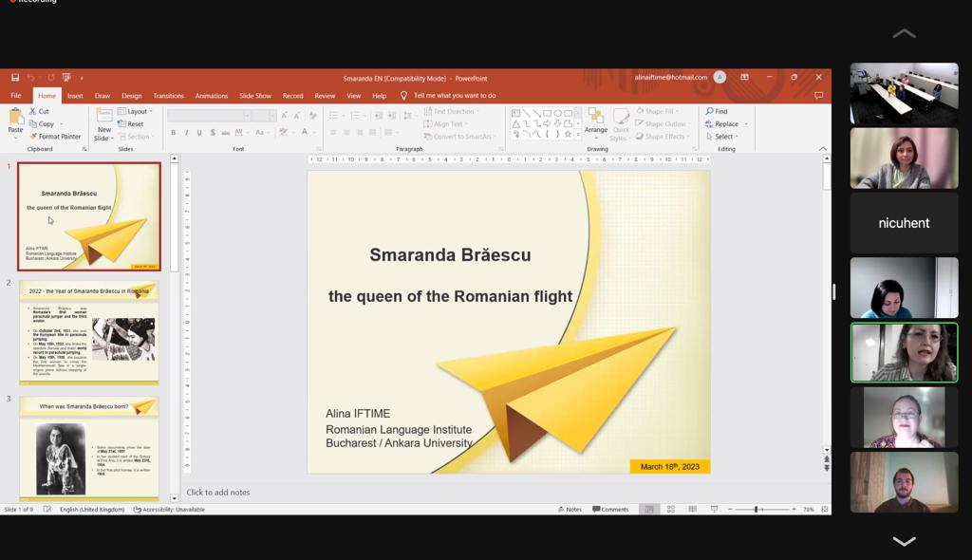Click Find in the Editing group
This screenshot has height=560, width=972.
point(717,112)
